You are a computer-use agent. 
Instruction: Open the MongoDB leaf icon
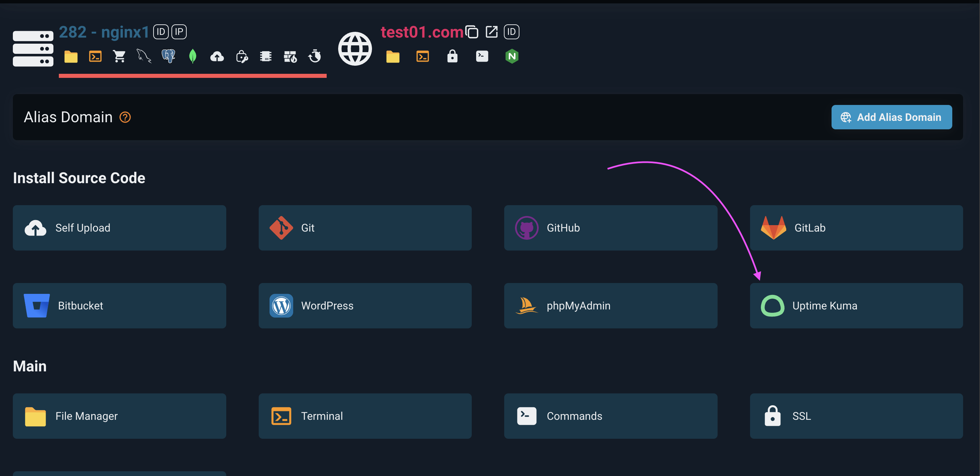tap(192, 56)
